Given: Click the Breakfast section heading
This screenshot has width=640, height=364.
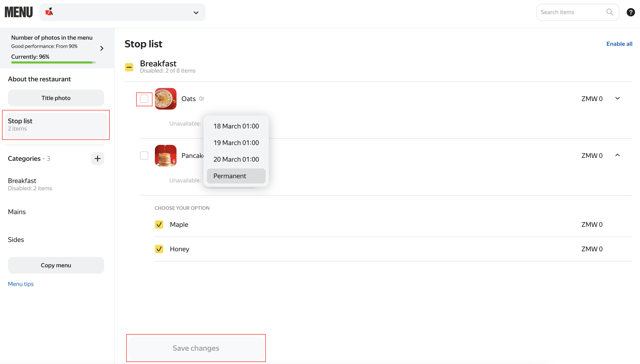Looking at the screenshot, I should pyautogui.click(x=158, y=64).
